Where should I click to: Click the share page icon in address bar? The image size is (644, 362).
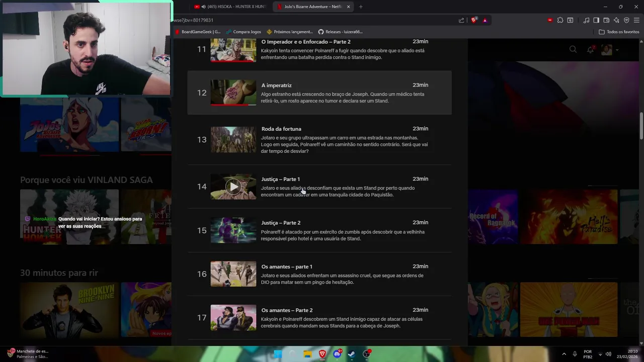[x=461, y=20]
